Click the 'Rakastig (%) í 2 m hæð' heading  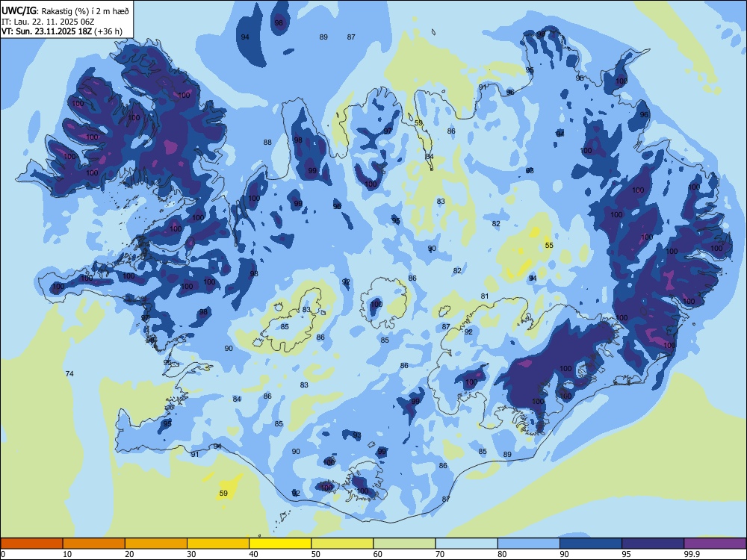click(x=85, y=11)
